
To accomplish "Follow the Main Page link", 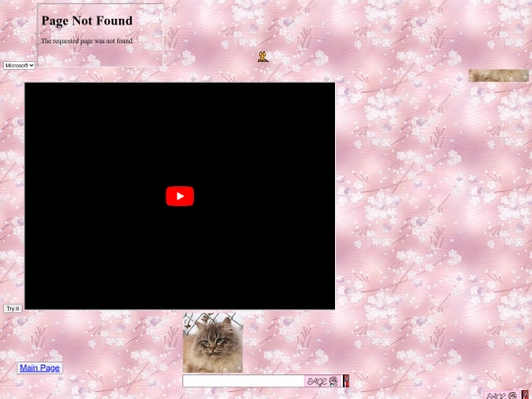I will 39,367.
